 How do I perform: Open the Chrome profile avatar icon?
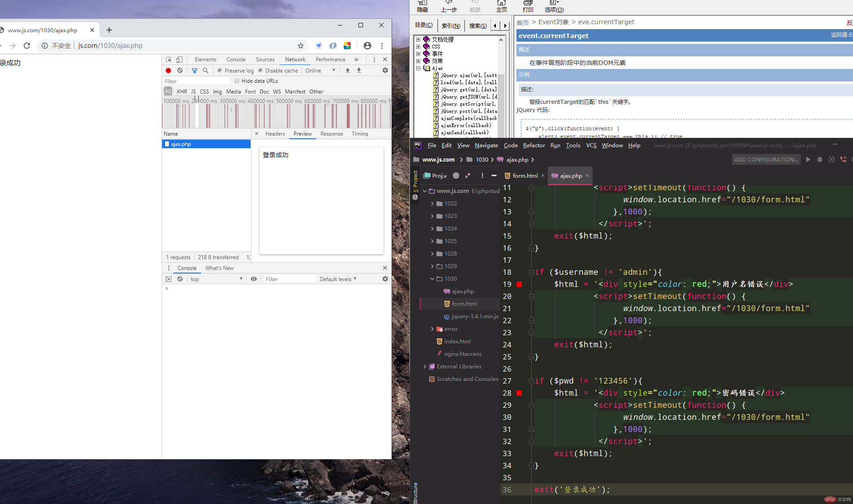[367, 46]
